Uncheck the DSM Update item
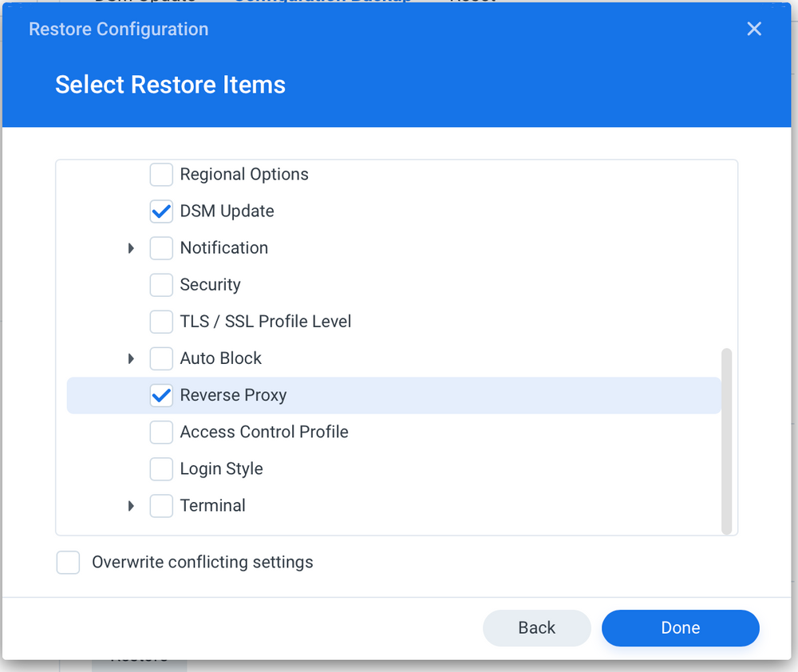Viewport: 798px width, 672px height. (x=161, y=211)
